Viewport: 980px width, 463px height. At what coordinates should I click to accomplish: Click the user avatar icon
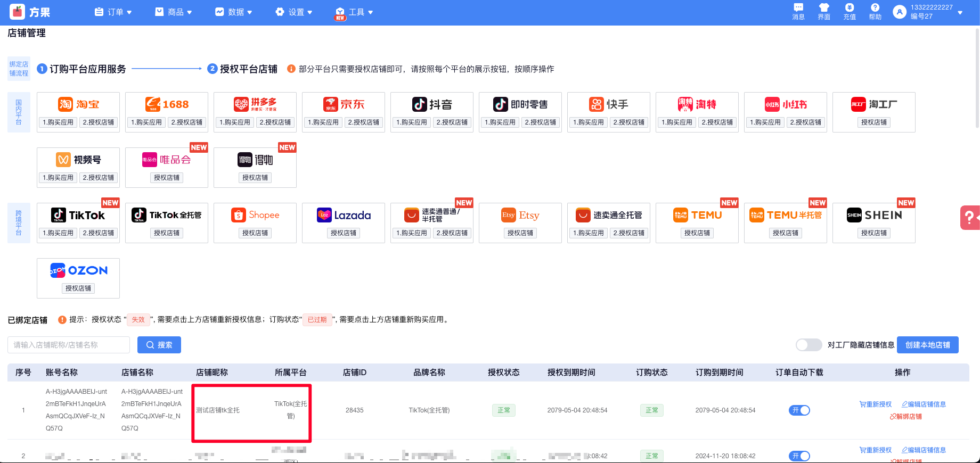click(x=900, y=12)
